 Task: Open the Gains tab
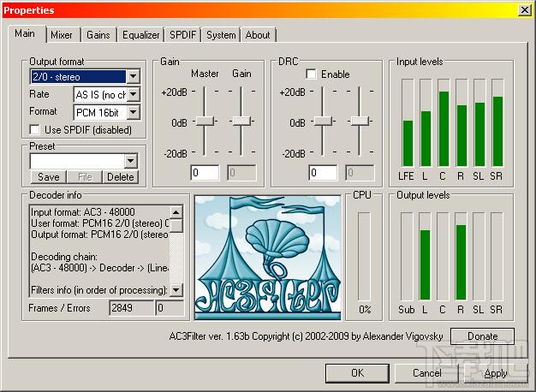[x=98, y=35]
